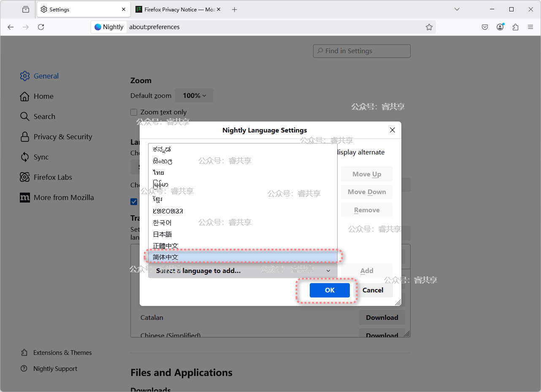Screen dimensions: 541x392
Task: Click the Move Up button
Action: click(x=367, y=174)
